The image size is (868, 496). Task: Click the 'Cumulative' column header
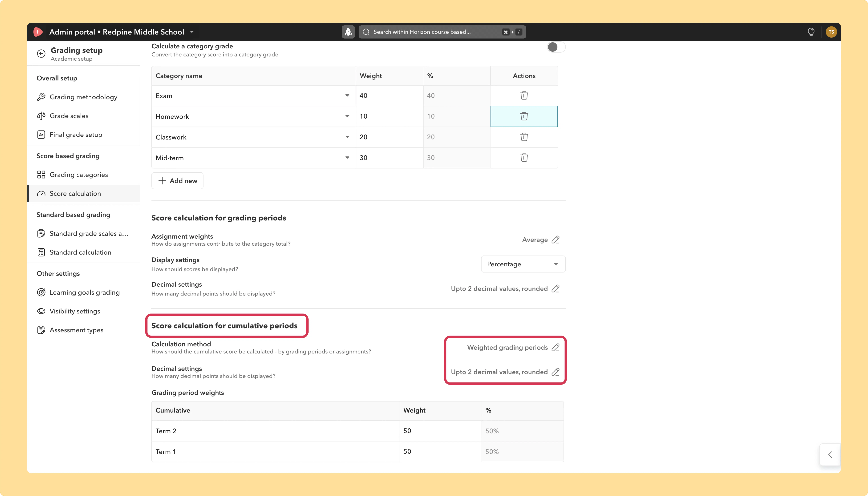[x=173, y=411]
